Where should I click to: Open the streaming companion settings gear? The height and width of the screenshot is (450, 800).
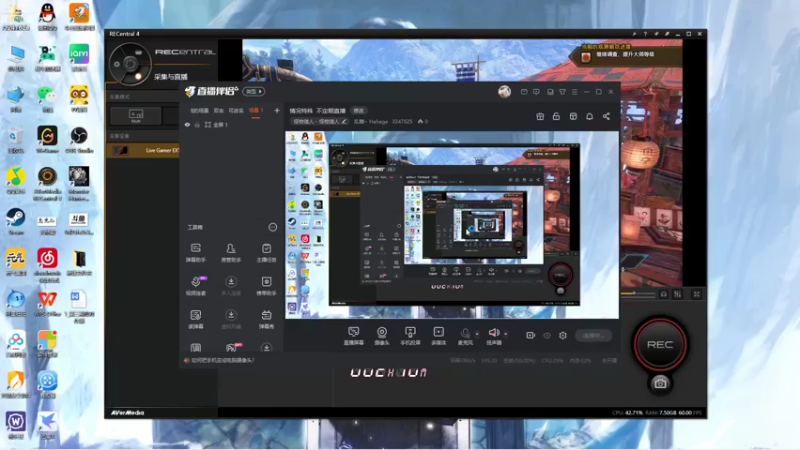point(563,335)
